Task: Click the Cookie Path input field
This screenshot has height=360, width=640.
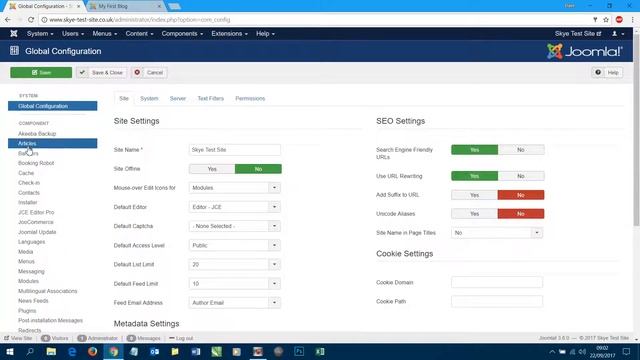Action: [x=497, y=301]
